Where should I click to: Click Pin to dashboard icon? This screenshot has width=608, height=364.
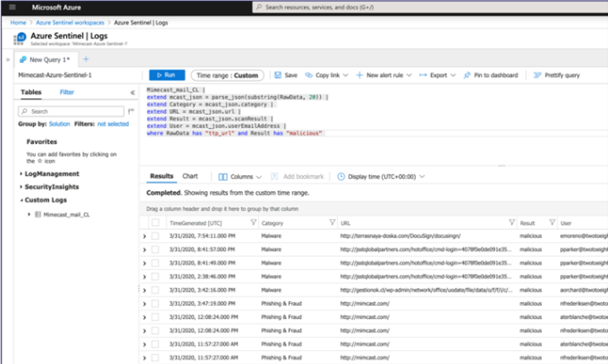click(x=467, y=75)
